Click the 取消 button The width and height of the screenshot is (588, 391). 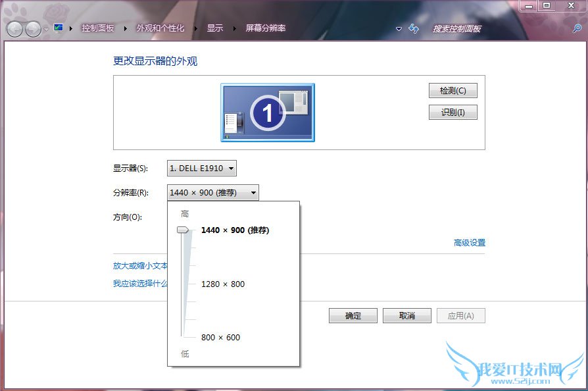[x=407, y=315]
